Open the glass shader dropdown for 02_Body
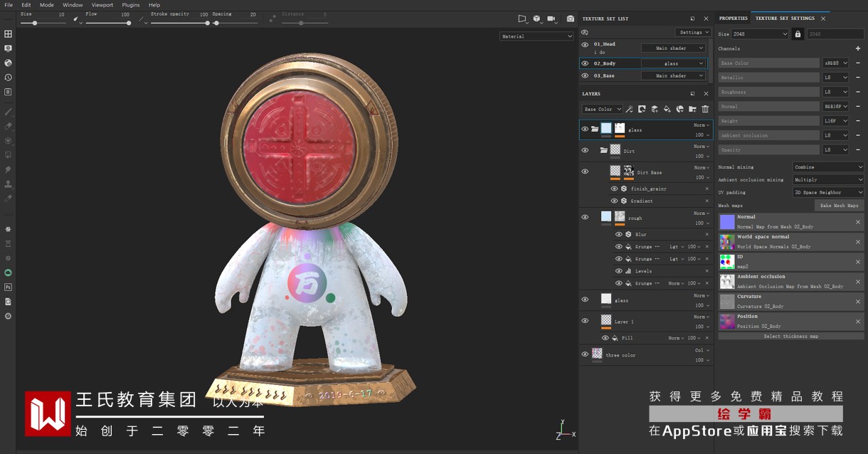868x454 pixels. tap(673, 63)
